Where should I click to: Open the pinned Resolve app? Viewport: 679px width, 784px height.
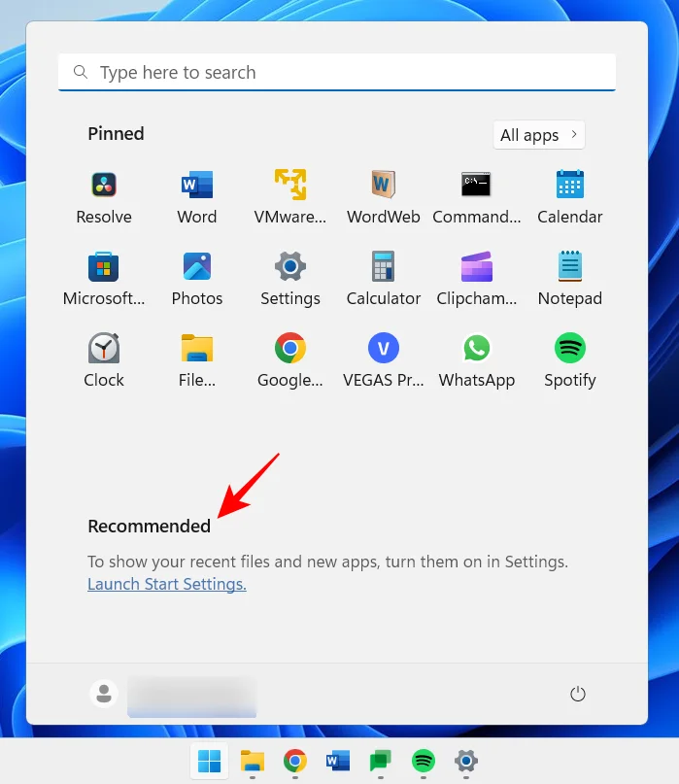104,198
